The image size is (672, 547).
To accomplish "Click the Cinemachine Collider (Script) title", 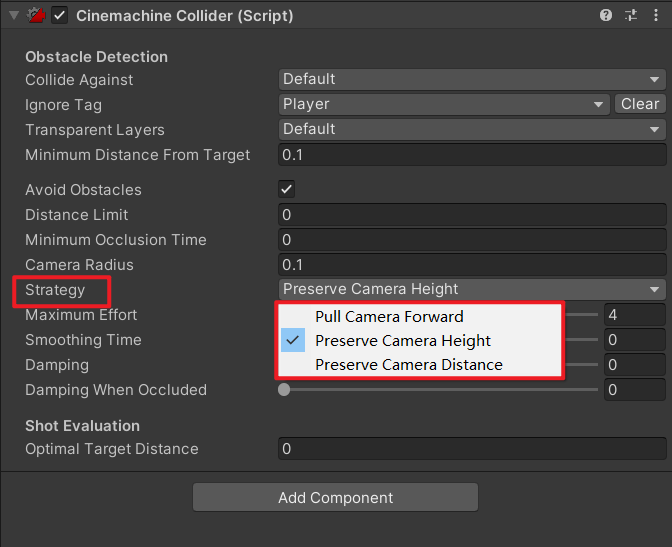I will coord(185,16).
